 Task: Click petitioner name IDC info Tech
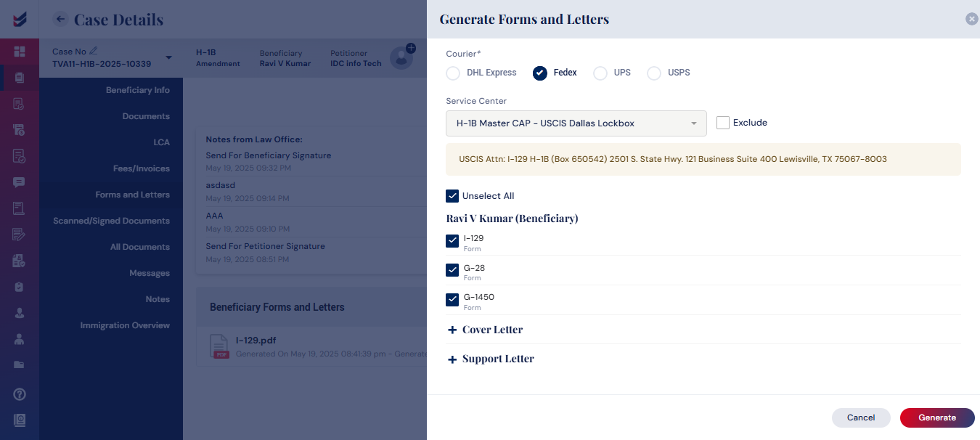356,64
